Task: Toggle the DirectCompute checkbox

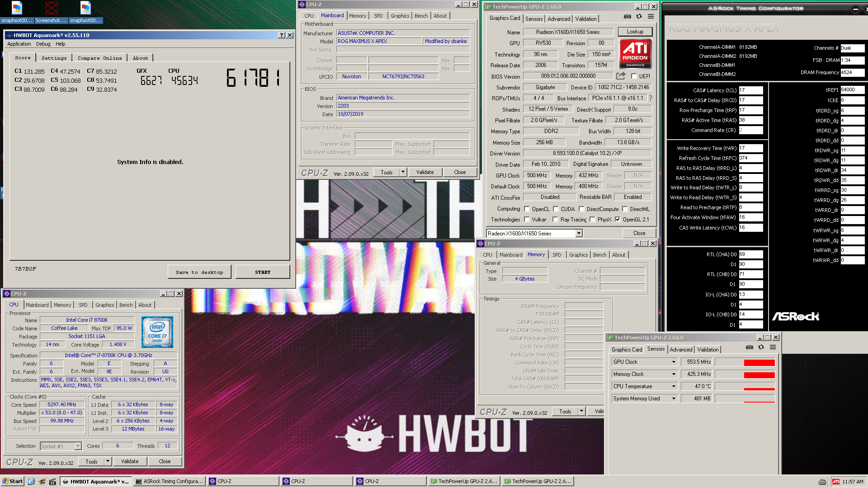Action: coord(581,209)
